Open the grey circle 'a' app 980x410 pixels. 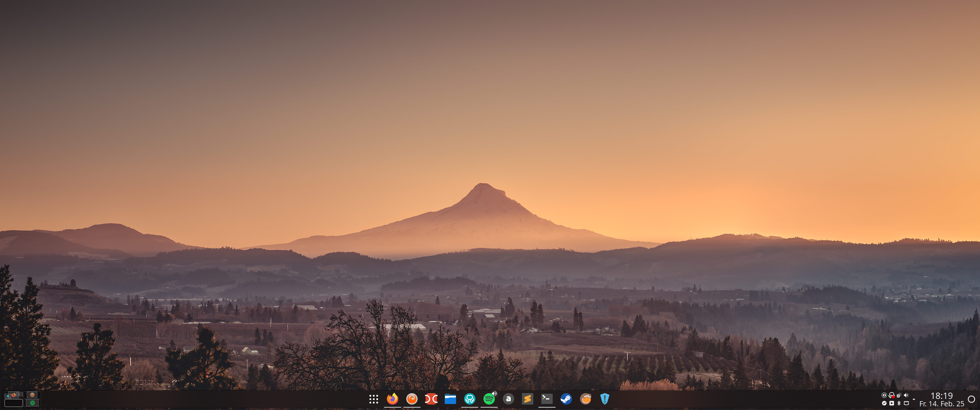coord(508,399)
